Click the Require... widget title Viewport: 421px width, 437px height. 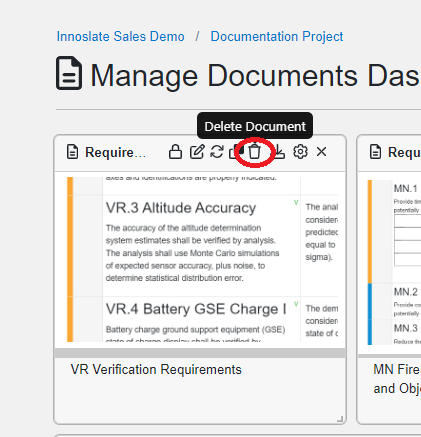[115, 152]
